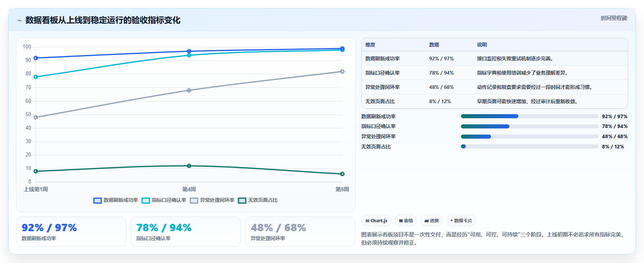The image size is (644, 263).
Task: Click the 时间里程碑 label in header
Action: click(614, 18)
